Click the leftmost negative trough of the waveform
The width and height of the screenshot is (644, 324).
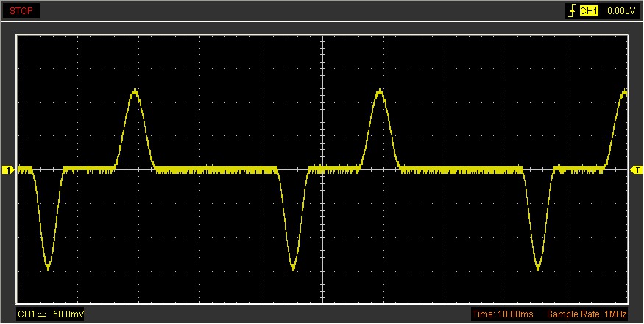tap(48, 267)
